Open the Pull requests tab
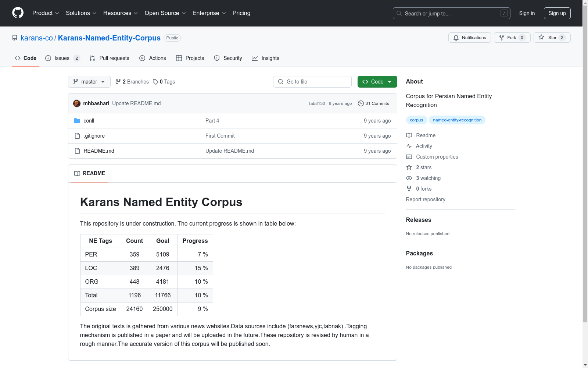Viewport: 588px width, 368px height. coord(110,58)
